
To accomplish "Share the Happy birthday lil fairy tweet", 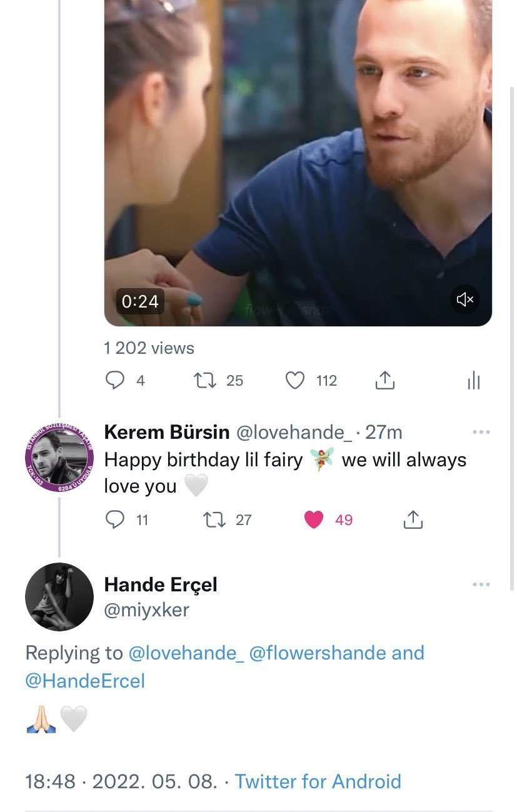I will (x=413, y=519).
